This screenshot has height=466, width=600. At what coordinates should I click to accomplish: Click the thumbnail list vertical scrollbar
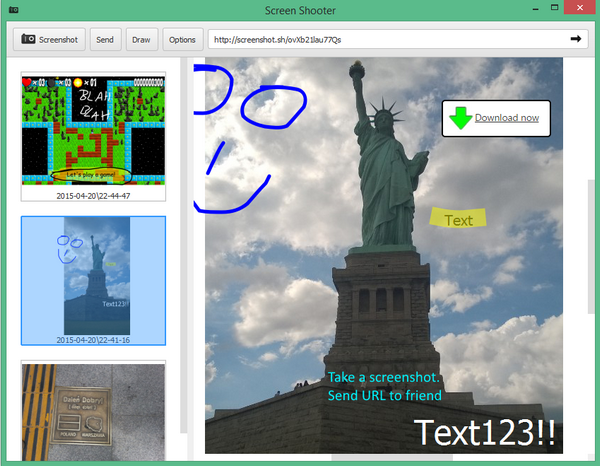[x=184, y=245]
